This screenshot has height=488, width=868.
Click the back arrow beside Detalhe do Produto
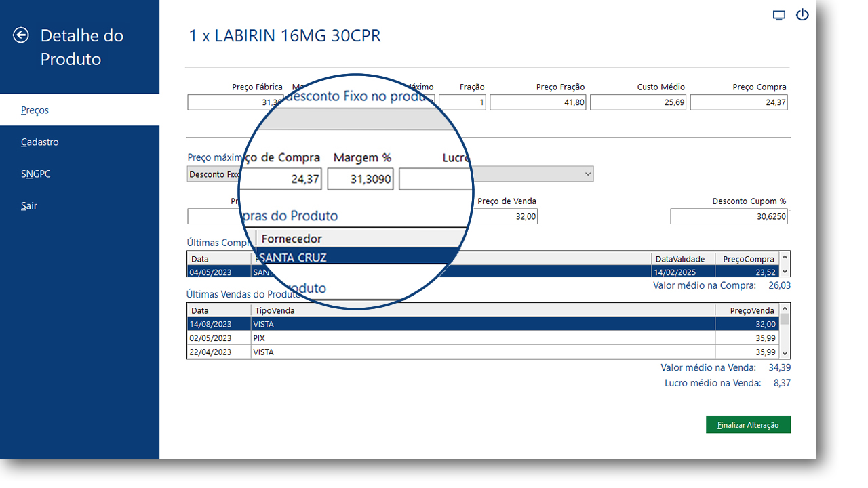coord(21,35)
